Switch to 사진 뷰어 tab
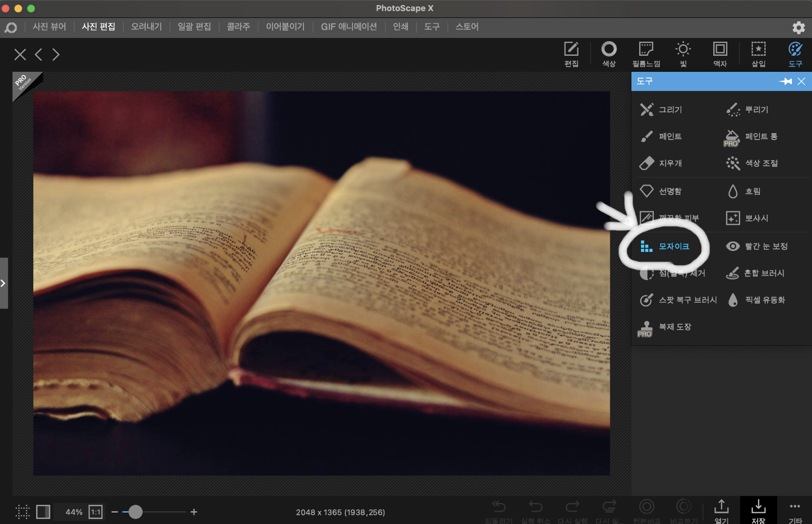This screenshot has width=812, height=524. pos(49,27)
